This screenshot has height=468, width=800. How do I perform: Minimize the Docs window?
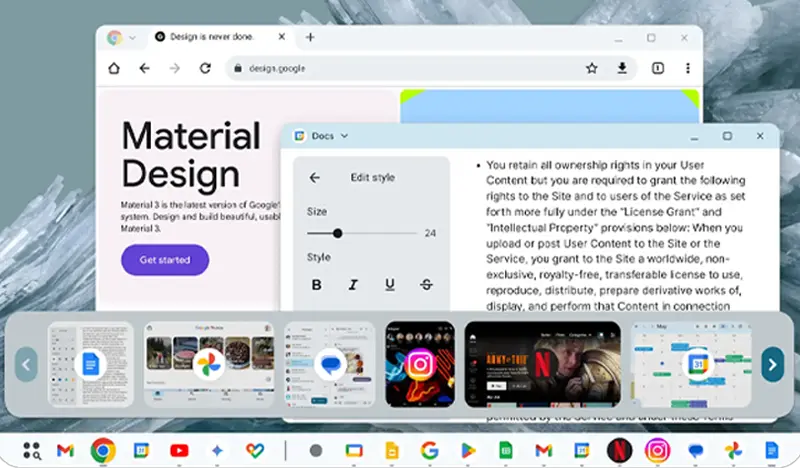coord(694,137)
